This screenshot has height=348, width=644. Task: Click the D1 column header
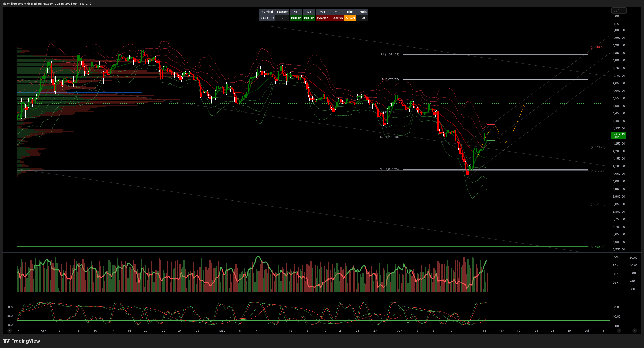pos(309,12)
